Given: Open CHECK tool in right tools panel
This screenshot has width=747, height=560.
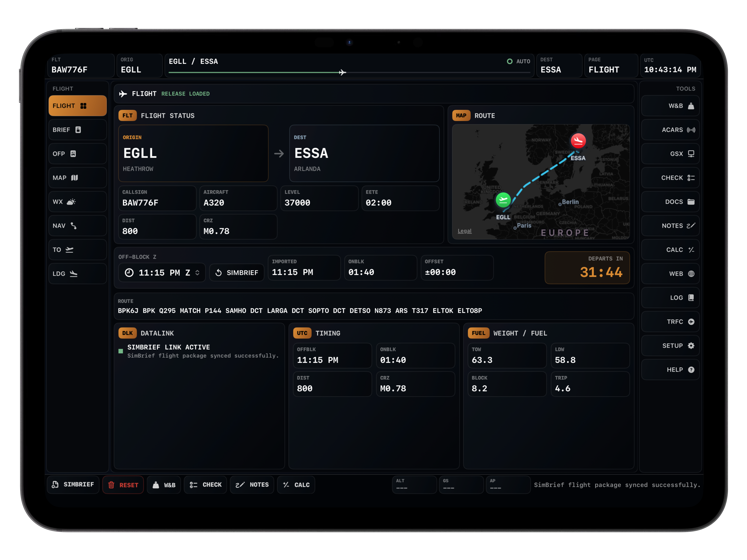Looking at the screenshot, I should (670, 178).
